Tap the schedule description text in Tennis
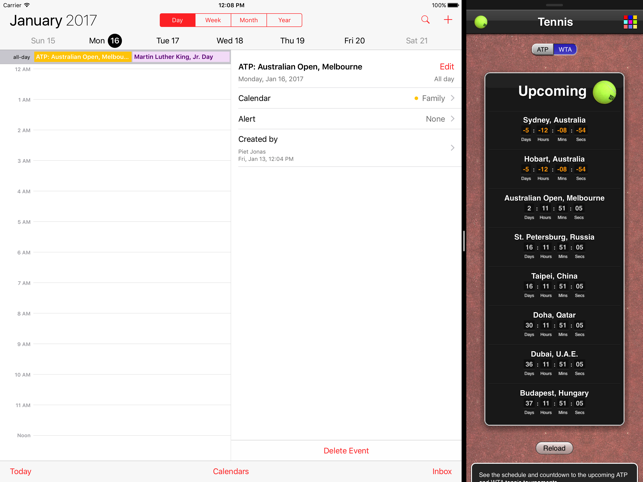 coord(553,477)
